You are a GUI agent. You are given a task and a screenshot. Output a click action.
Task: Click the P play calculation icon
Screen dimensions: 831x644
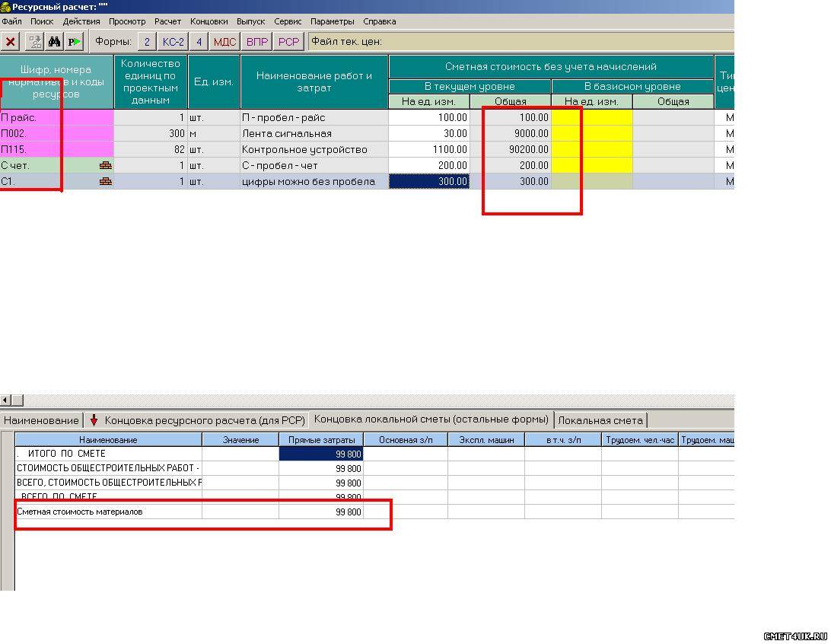pyautogui.click(x=74, y=42)
